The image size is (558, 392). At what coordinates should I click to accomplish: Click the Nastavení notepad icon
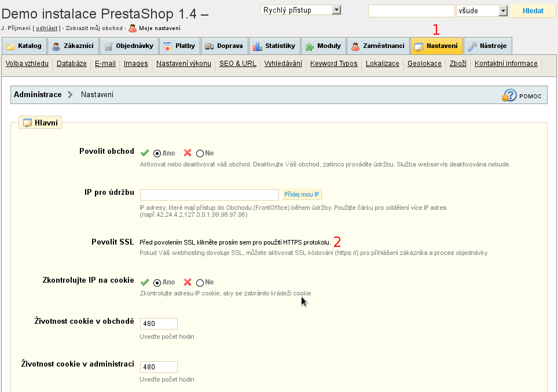(419, 46)
